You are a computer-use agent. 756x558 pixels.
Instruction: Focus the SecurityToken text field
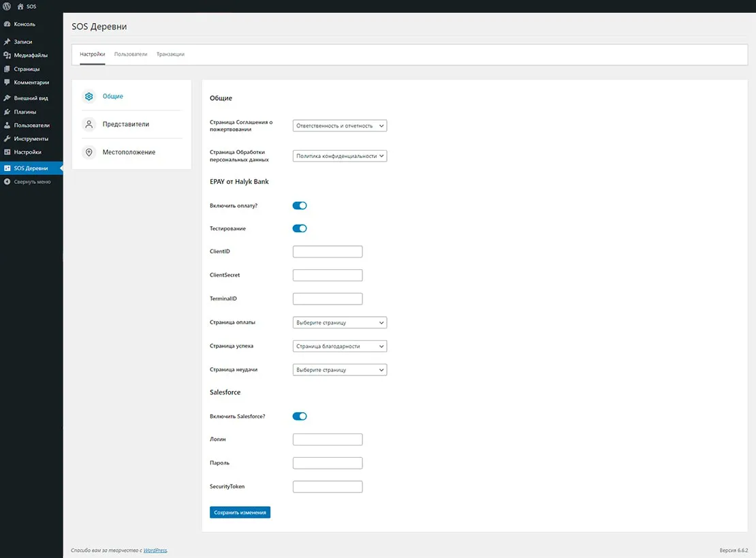(x=328, y=486)
